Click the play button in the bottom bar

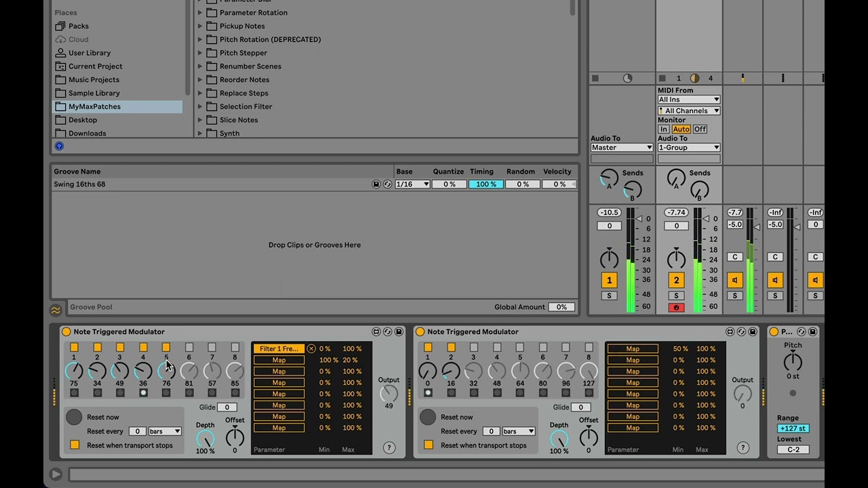click(56, 474)
